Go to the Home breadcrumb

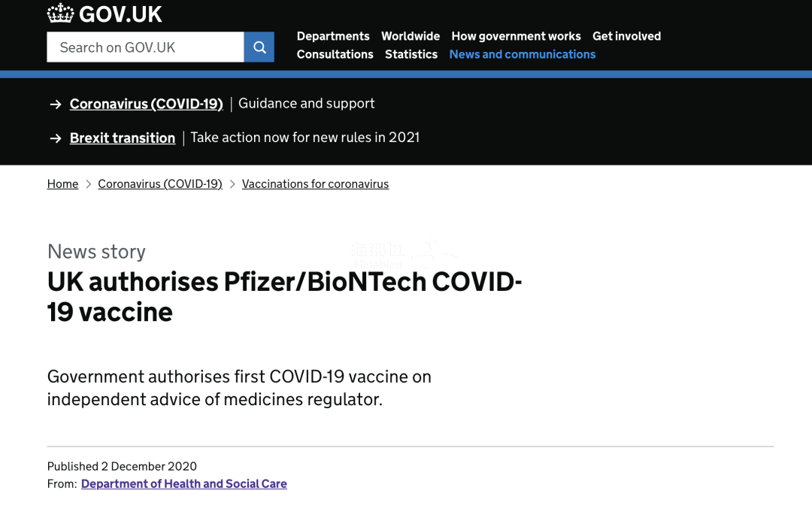[62, 184]
